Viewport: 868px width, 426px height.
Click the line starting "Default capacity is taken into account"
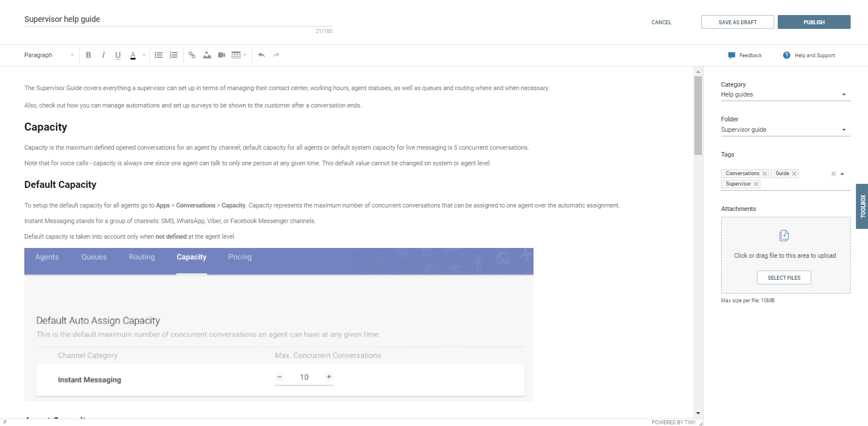(x=130, y=236)
